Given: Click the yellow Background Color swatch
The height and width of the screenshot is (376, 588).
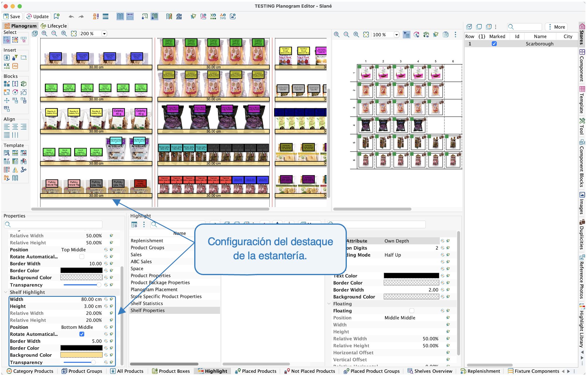Looking at the screenshot, I should click(81, 355).
